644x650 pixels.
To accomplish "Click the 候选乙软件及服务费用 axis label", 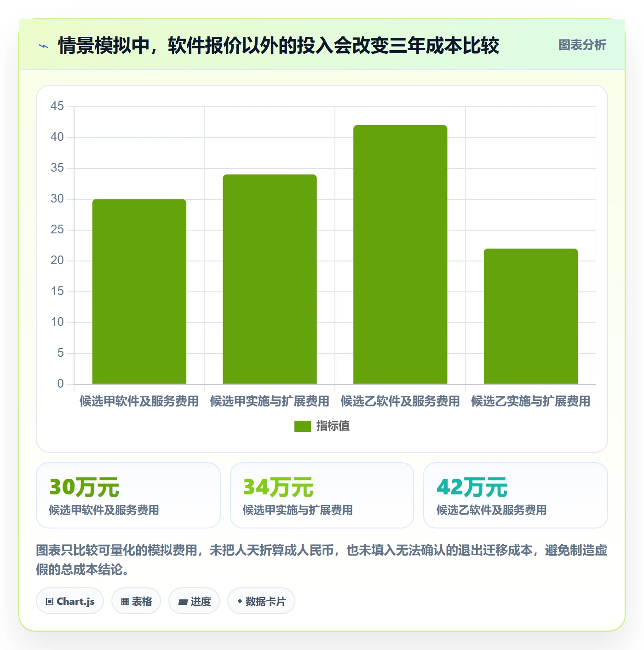I will point(400,401).
